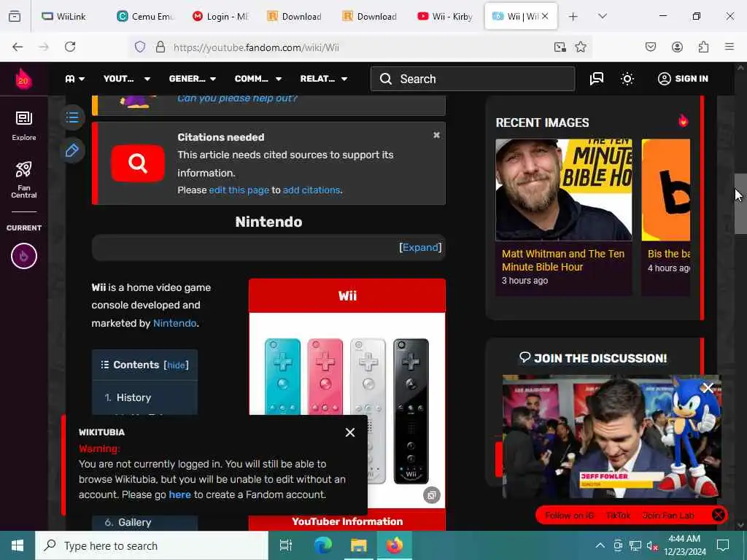Close the Wikitubia warning popup
The image size is (747, 560).
[350, 432]
